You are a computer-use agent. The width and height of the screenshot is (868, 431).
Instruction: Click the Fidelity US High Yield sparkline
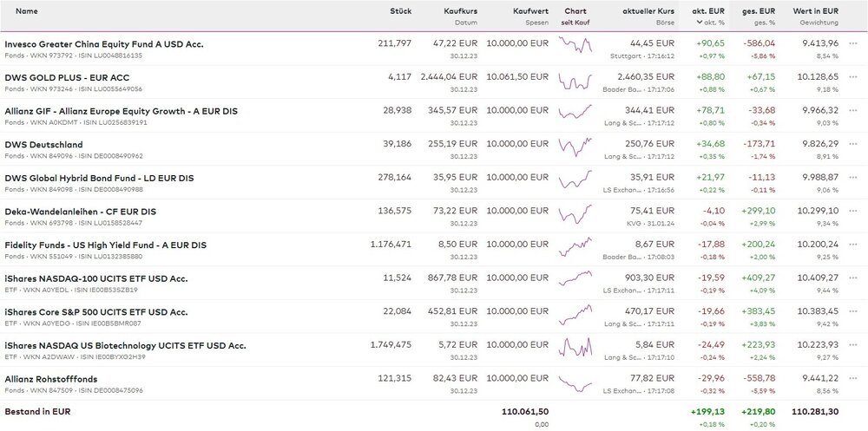(575, 250)
